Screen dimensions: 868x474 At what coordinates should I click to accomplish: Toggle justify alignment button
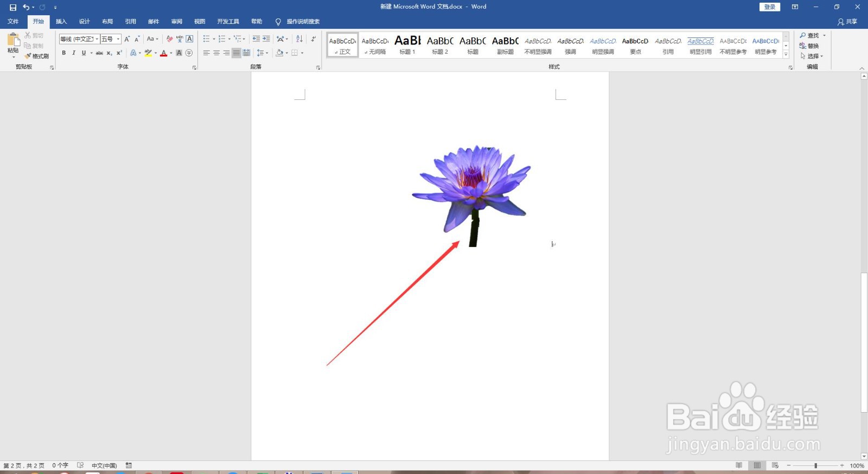236,53
